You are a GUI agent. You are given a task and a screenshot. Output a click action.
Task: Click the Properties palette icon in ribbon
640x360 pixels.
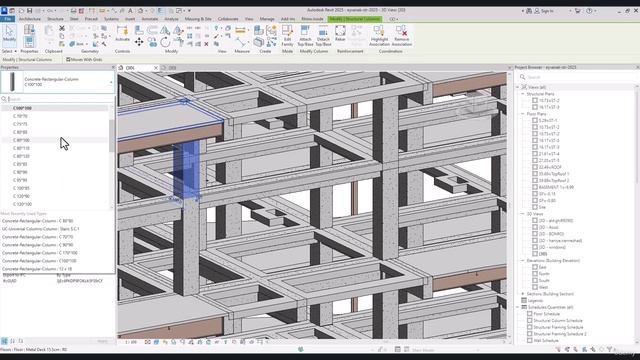click(x=29, y=42)
